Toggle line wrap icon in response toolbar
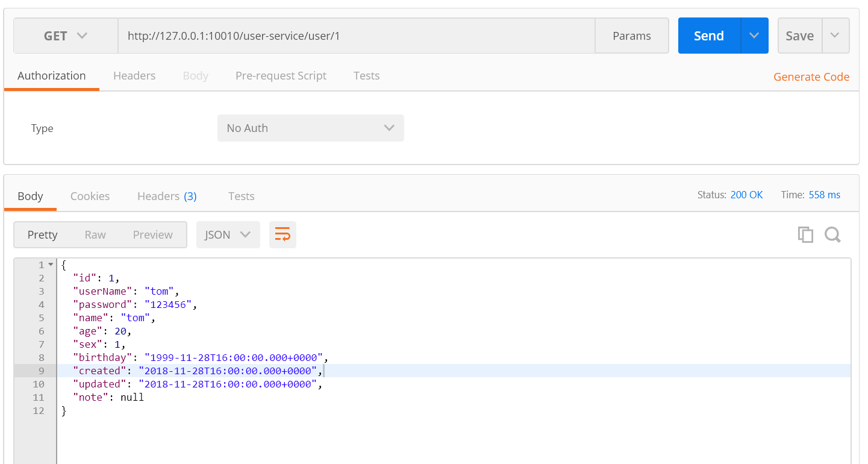Screen dimensions: 868x464 pos(283,234)
